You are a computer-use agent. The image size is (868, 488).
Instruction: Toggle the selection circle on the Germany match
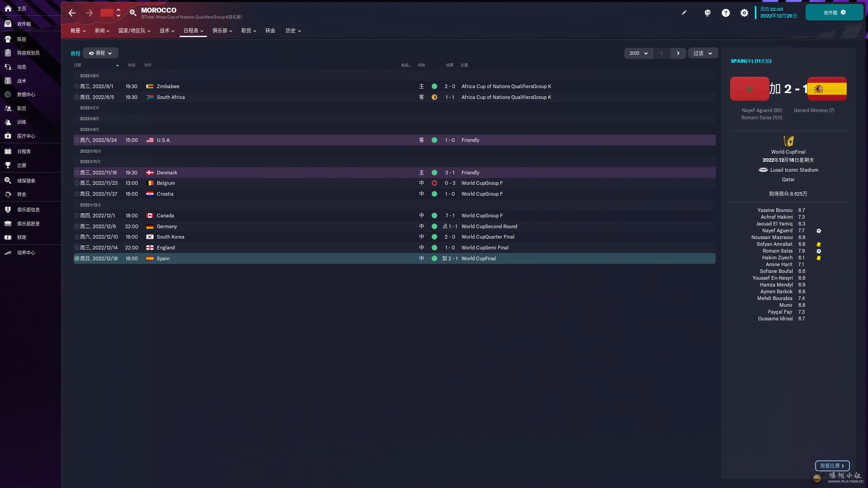[76, 226]
